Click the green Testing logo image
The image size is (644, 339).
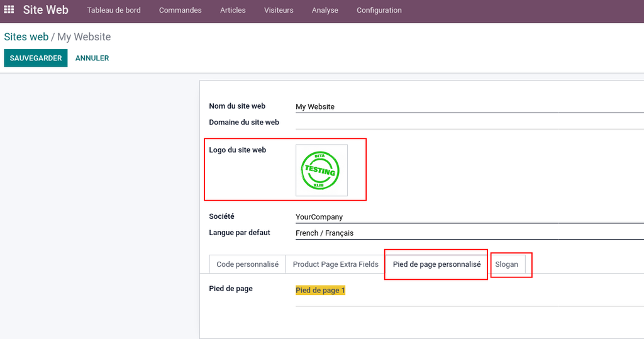click(x=321, y=170)
